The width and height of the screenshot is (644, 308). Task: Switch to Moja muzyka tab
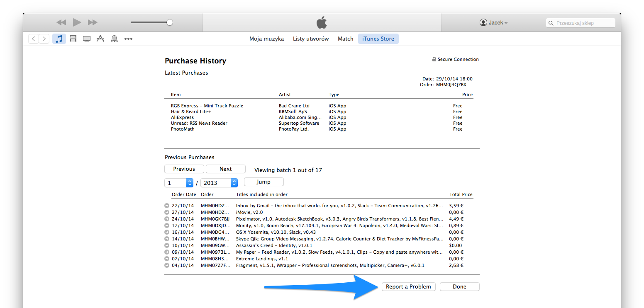pos(266,39)
